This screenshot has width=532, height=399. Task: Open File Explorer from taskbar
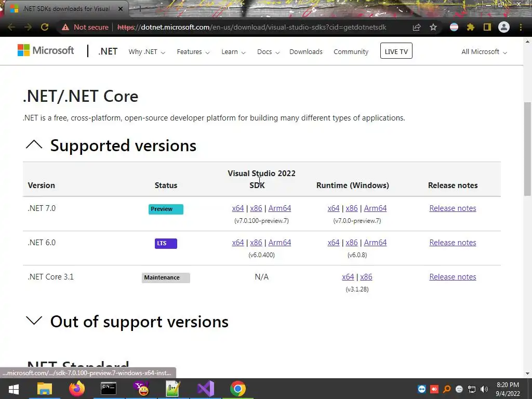(45, 389)
